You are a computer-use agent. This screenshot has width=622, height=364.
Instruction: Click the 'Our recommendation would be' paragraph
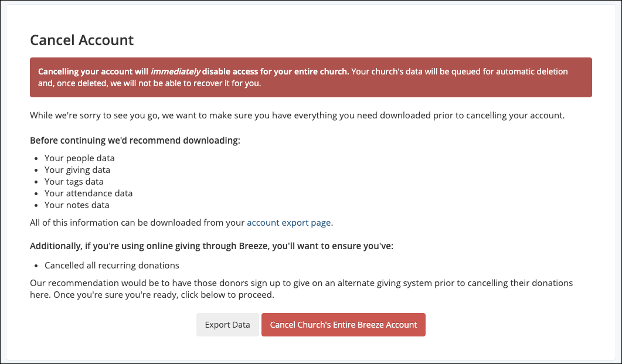[301, 288]
